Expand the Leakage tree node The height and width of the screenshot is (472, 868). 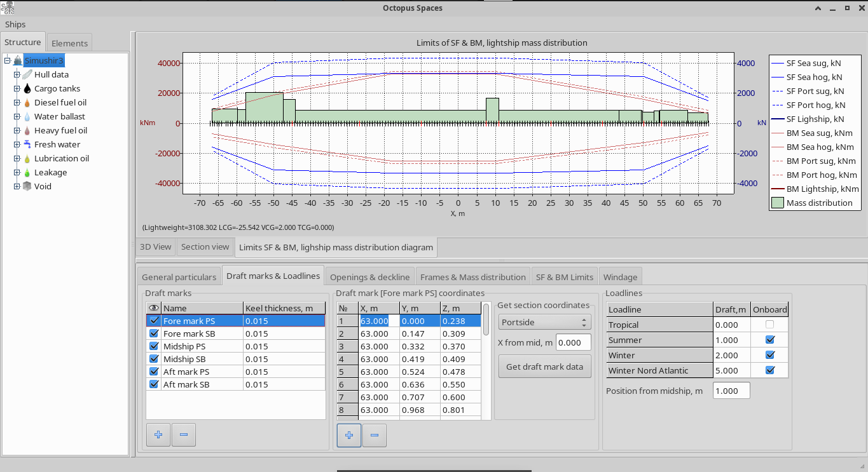click(17, 173)
